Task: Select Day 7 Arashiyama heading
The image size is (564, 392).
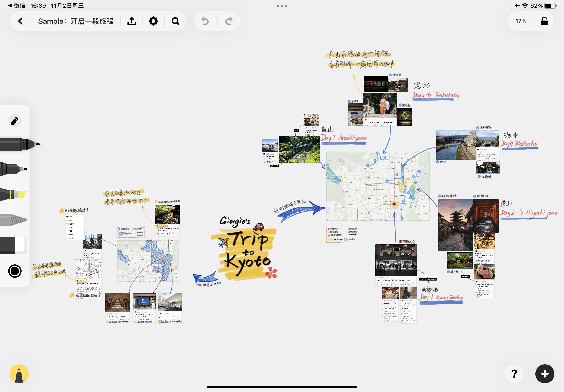Action: (x=344, y=138)
